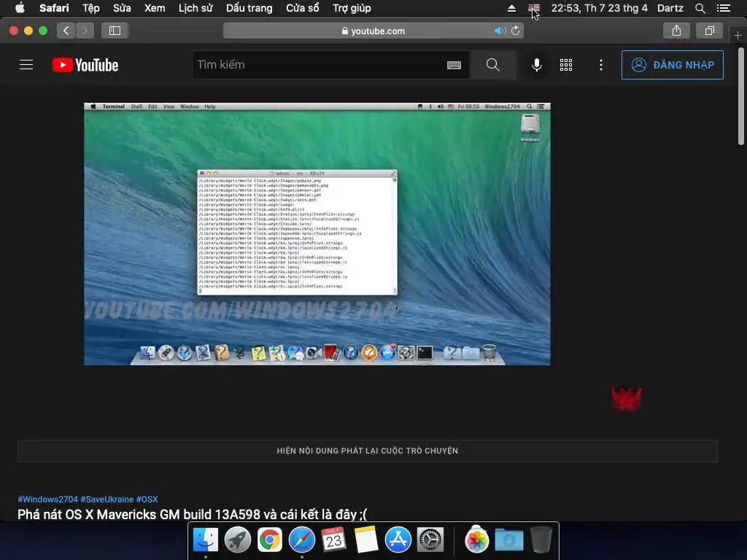Go forward with Safari forward arrow
Viewport: 747px width, 560px height.
click(85, 31)
